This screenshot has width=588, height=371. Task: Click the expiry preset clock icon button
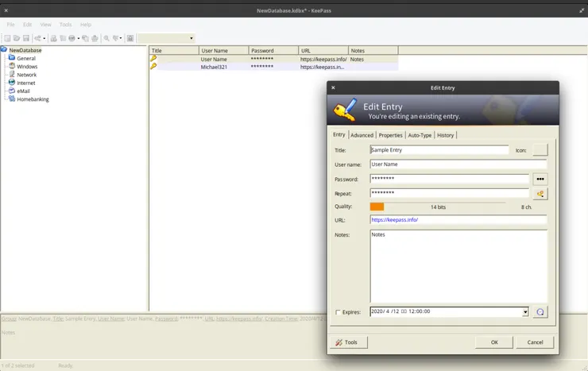point(540,311)
